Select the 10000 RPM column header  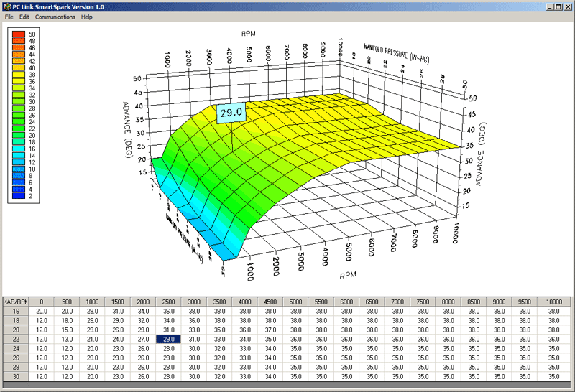tap(553, 302)
